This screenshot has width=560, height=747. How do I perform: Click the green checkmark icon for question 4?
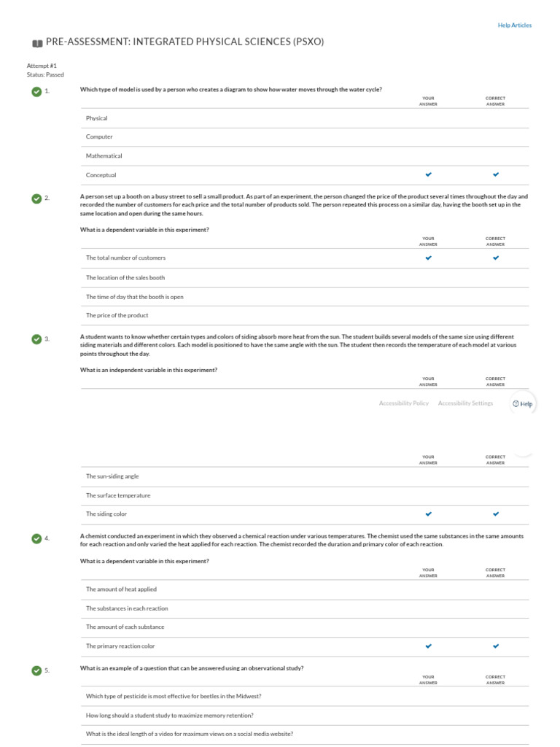tap(36, 539)
